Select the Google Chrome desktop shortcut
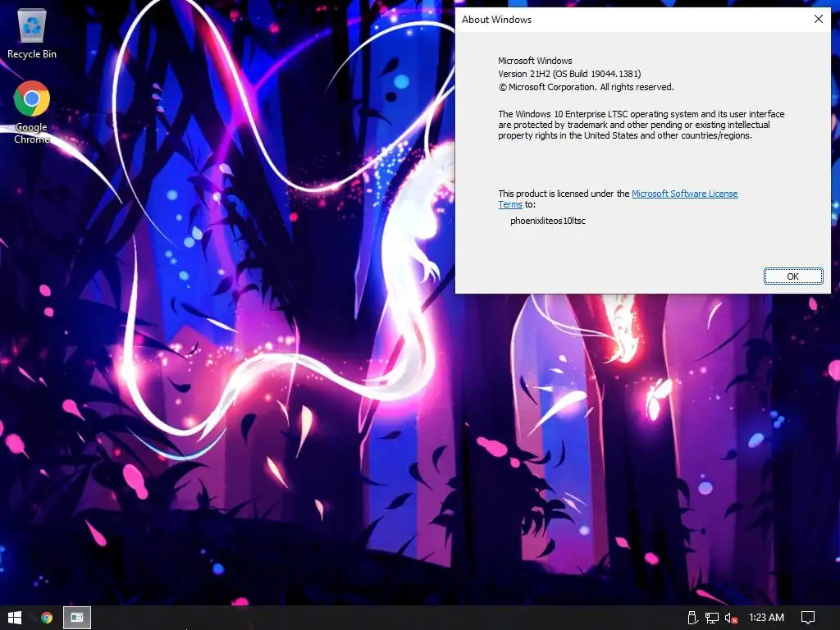Viewport: 840px width, 630px height. click(x=32, y=112)
